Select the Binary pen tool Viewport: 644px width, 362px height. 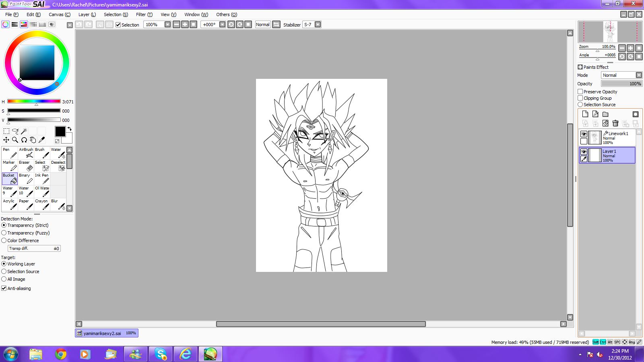tap(26, 179)
